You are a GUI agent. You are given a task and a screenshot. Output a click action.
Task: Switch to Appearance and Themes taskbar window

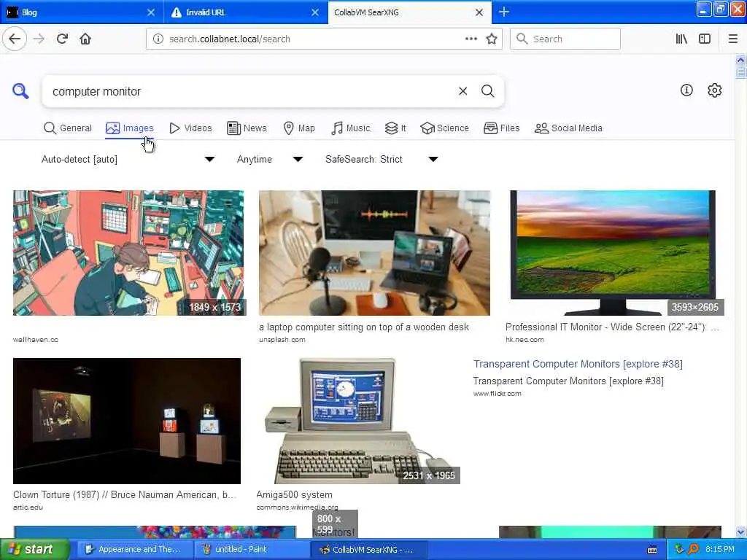coord(134,549)
